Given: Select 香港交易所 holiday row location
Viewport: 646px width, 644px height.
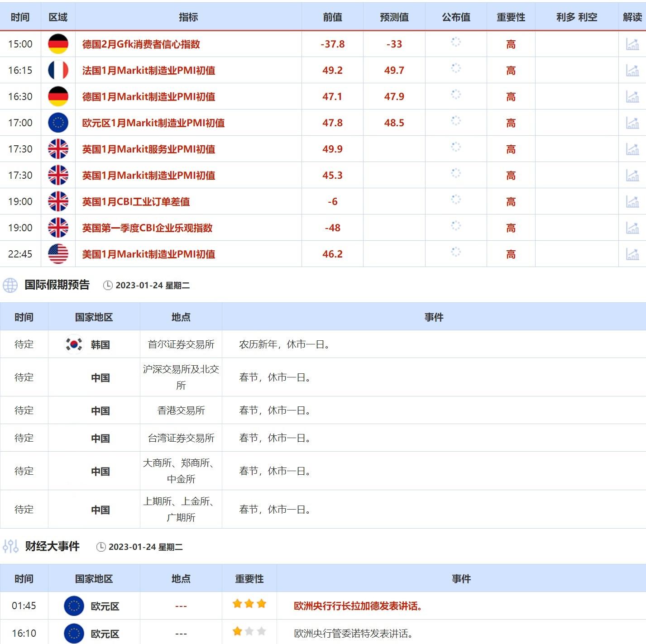Looking at the screenshot, I should click(x=181, y=410).
